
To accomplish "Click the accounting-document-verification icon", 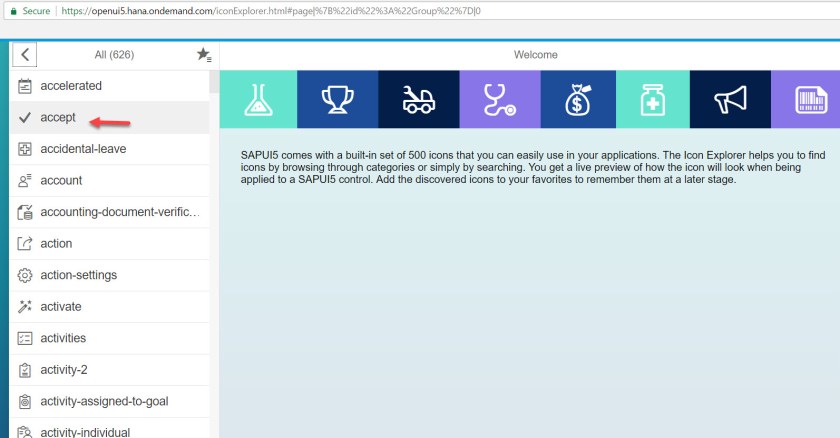I will 25,213.
